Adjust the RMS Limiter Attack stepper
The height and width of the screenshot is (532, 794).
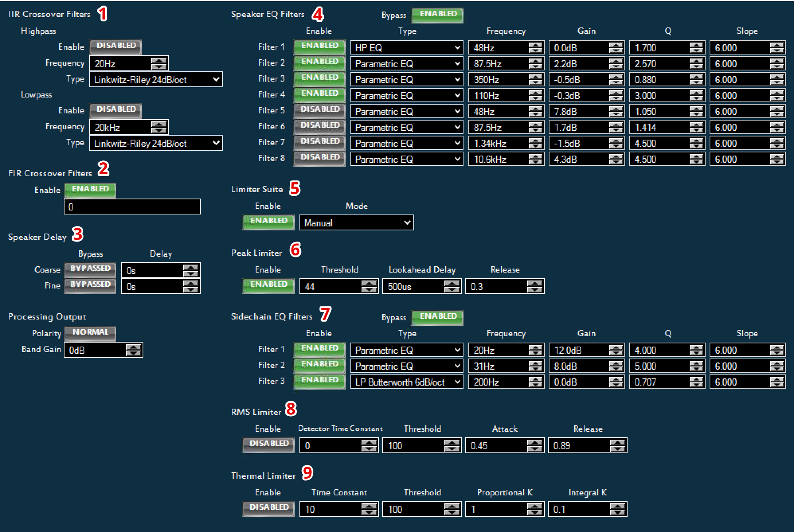tap(534, 445)
